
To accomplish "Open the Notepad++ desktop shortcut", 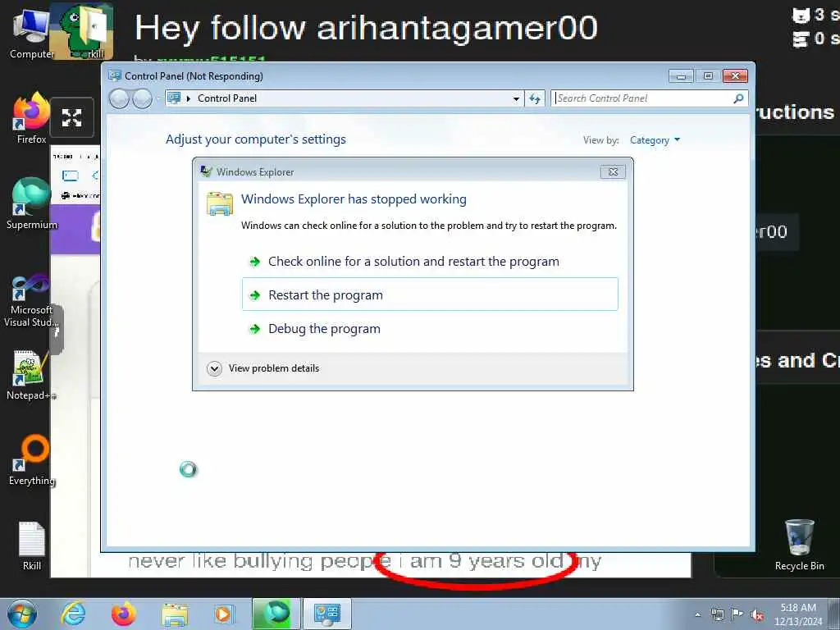I will [x=31, y=375].
